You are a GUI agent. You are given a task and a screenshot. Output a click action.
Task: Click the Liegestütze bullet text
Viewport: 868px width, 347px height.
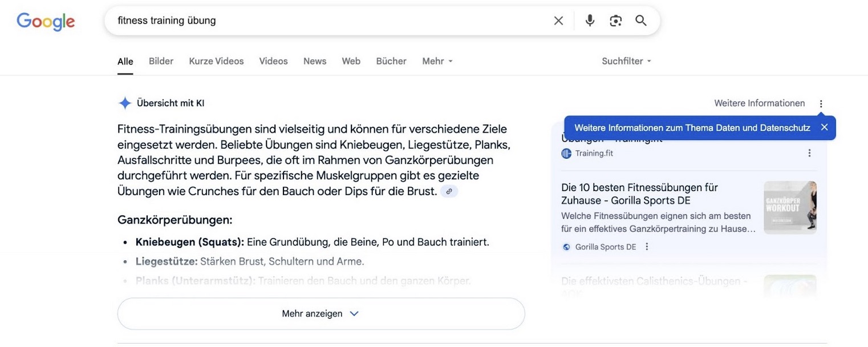250,261
